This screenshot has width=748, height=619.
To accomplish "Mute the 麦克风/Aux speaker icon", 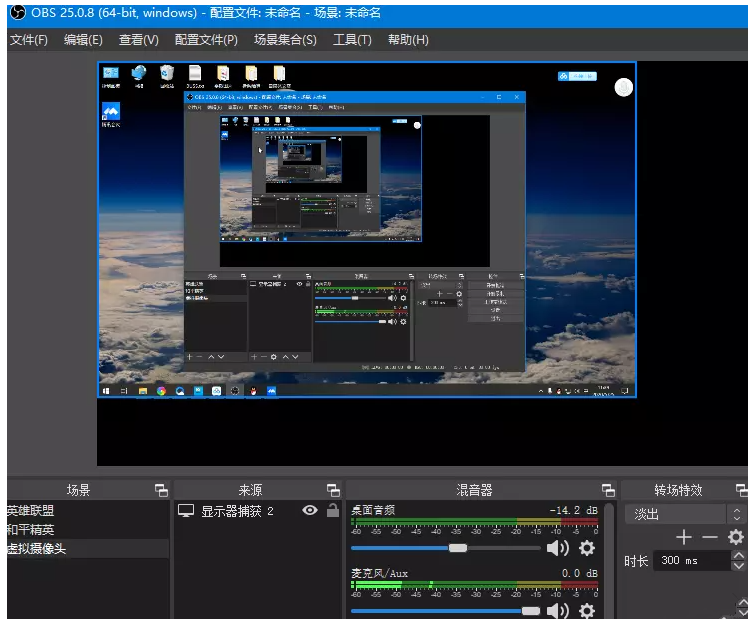I will pyautogui.click(x=558, y=610).
